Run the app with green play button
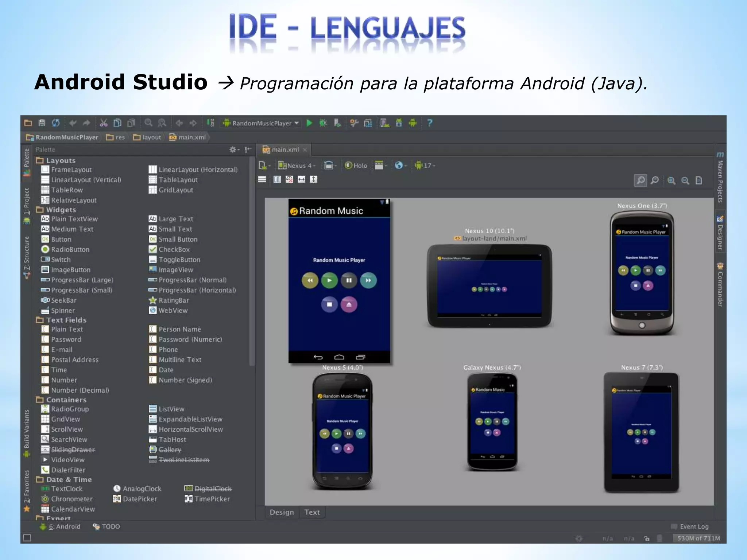Image resolution: width=747 pixels, height=560 pixels. click(x=309, y=123)
